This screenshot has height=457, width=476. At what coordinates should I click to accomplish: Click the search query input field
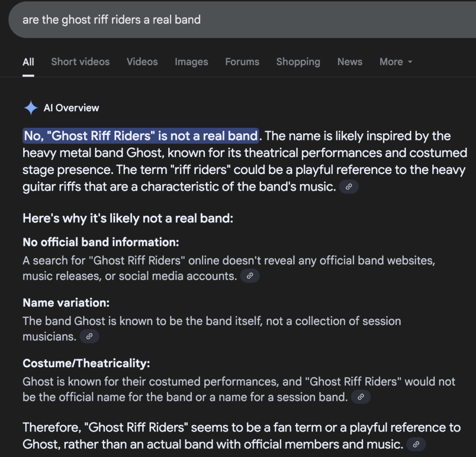pos(232,20)
